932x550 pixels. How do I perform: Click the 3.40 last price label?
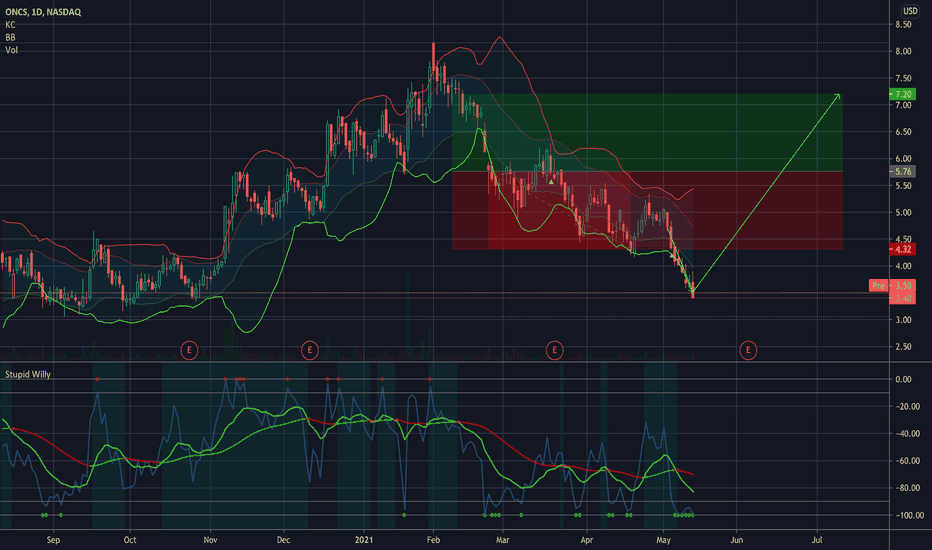902,298
